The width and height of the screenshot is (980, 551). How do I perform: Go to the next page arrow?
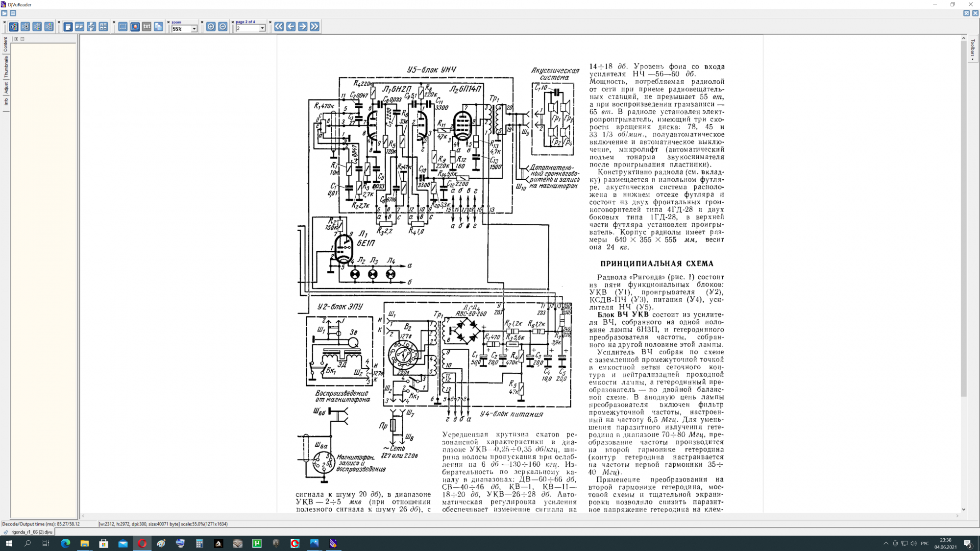303,27
